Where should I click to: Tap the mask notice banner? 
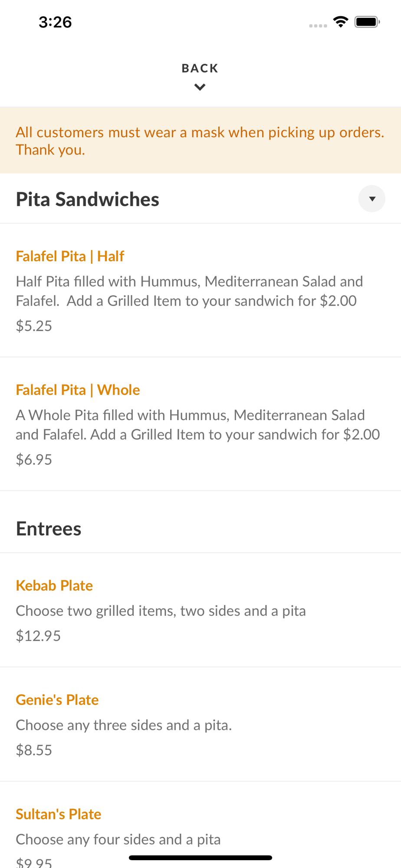(x=200, y=141)
